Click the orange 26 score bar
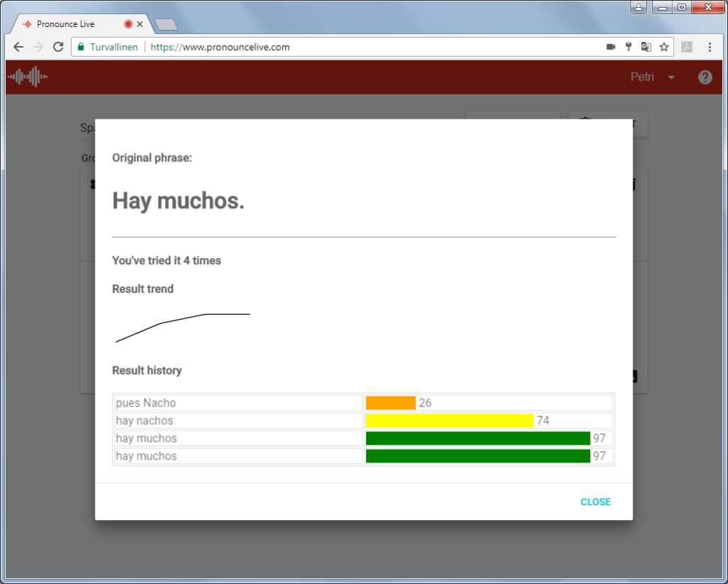 point(390,403)
